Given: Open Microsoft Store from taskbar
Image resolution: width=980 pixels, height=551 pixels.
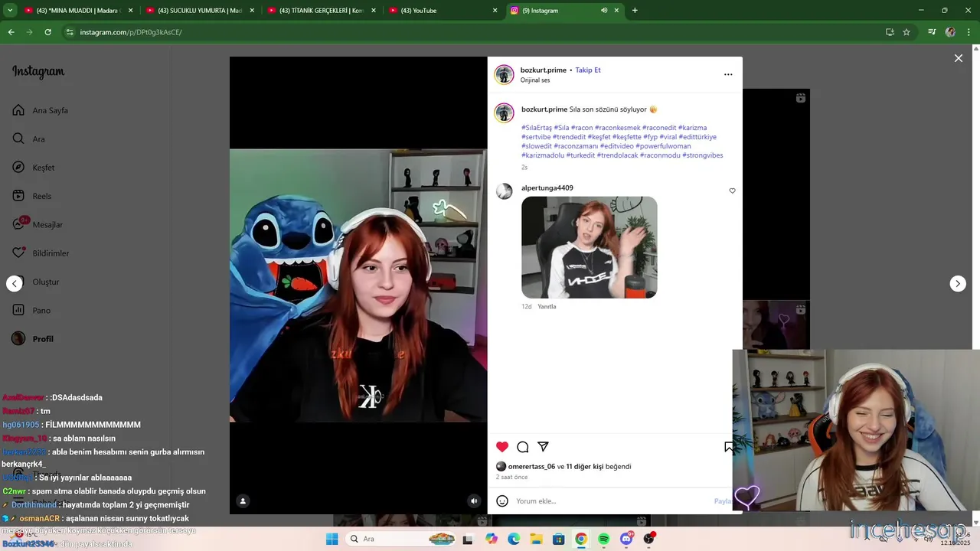Looking at the screenshot, I should click(x=558, y=539).
